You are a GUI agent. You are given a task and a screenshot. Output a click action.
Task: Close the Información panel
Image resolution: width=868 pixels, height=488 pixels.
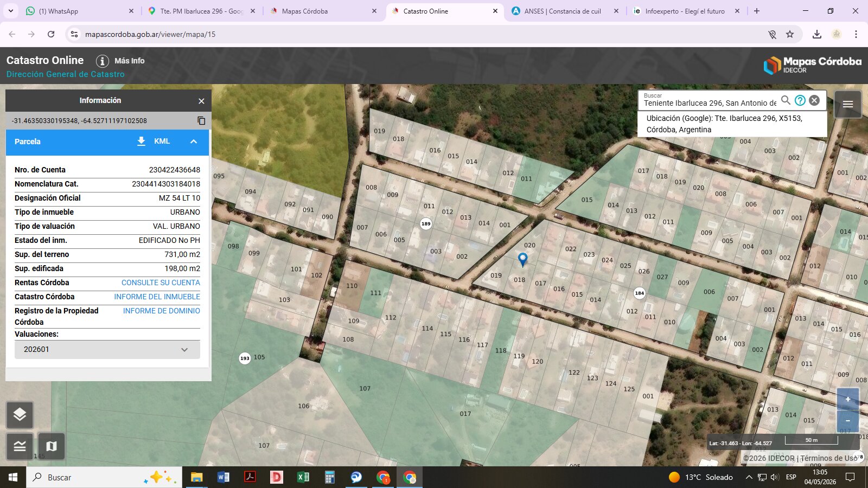[x=201, y=101]
